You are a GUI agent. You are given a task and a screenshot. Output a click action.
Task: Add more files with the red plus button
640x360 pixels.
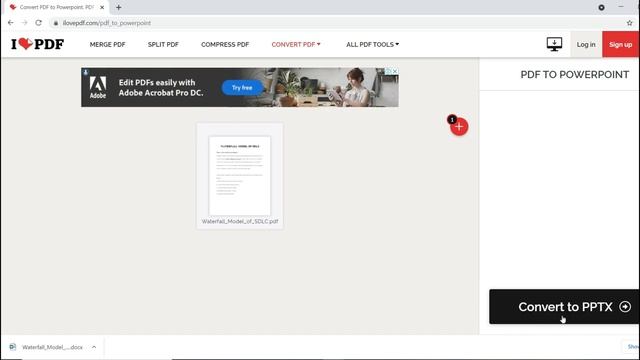click(x=459, y=127)
